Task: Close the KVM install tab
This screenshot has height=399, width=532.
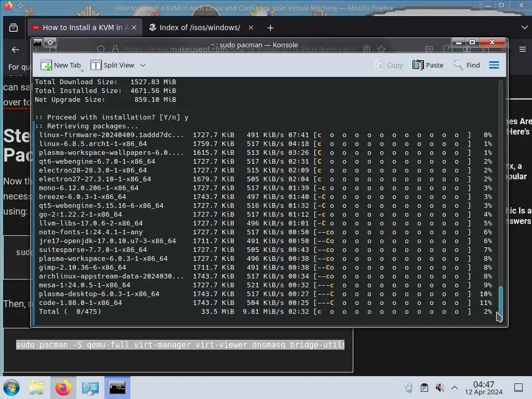Action: 134,28
